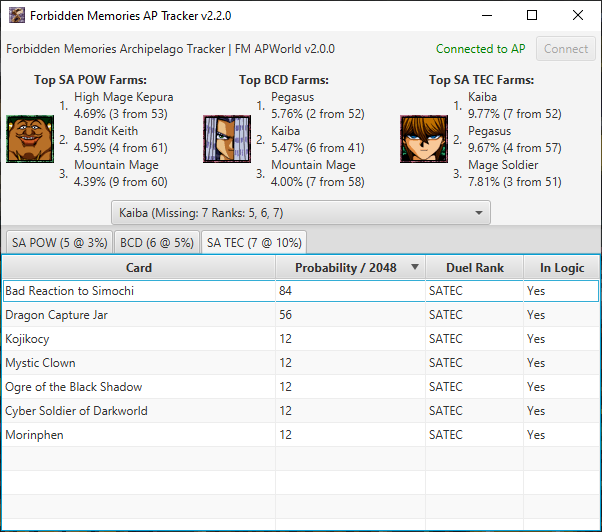602x532 pixels.
Task: Click the Pegasus portrait icon
Action: pos(227,139)
